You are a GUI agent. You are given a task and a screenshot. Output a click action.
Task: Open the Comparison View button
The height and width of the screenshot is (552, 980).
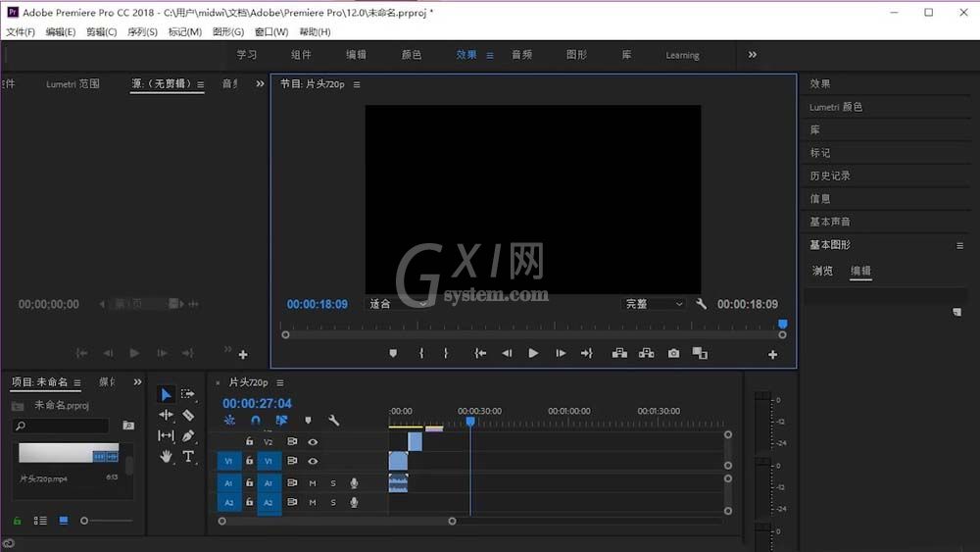(700, 354)
